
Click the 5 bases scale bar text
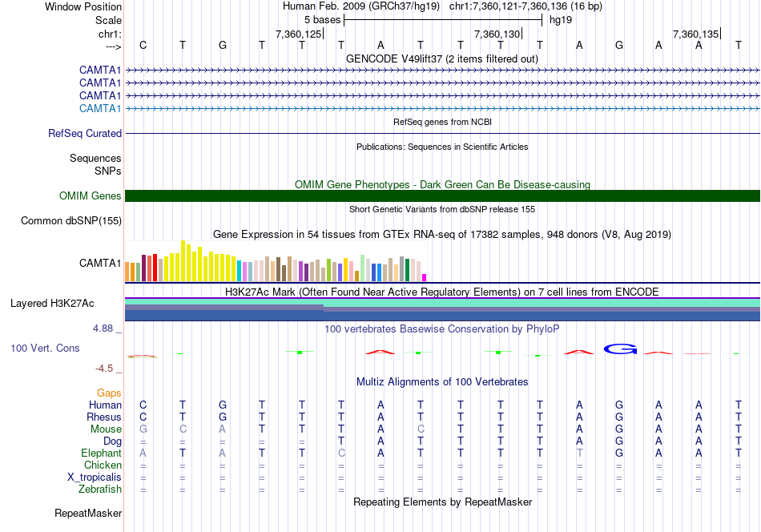tap(322, 20)
